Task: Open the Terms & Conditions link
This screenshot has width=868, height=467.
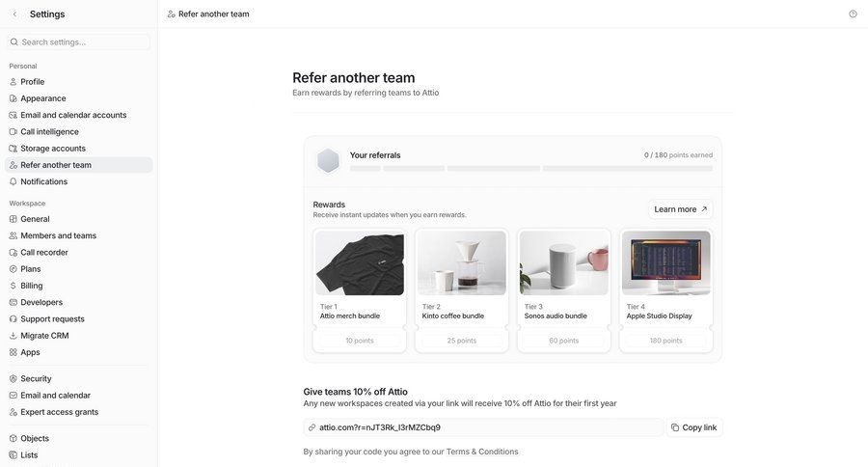Action: (x=481, y=452)
